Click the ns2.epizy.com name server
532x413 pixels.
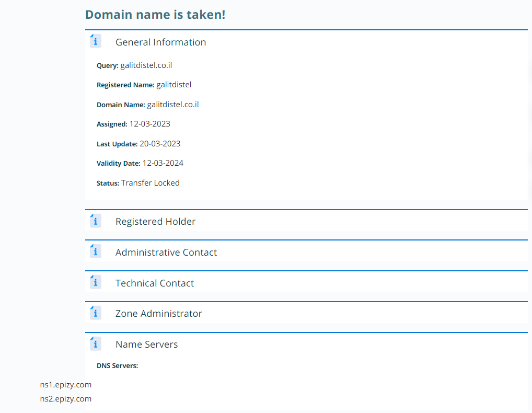[x=66, y=399]
